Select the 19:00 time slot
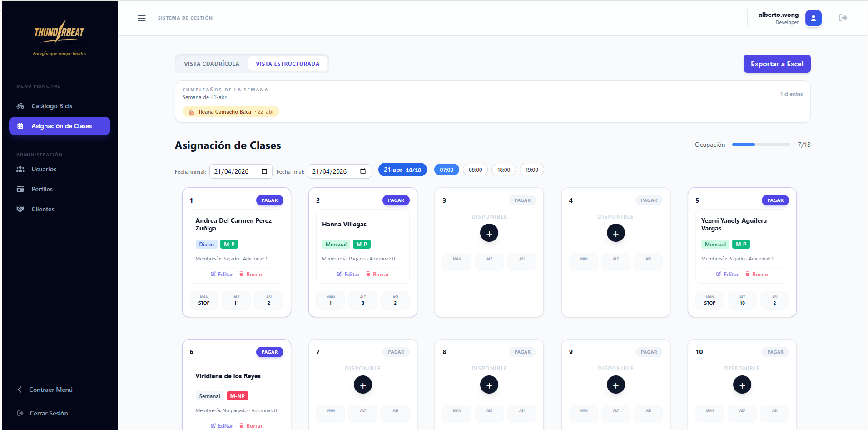868x430 pixels. [x=532, y=170]
